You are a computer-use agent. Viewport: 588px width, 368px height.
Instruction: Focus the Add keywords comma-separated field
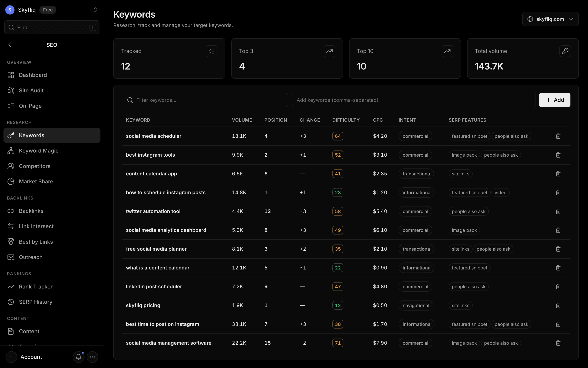(414, 100)
